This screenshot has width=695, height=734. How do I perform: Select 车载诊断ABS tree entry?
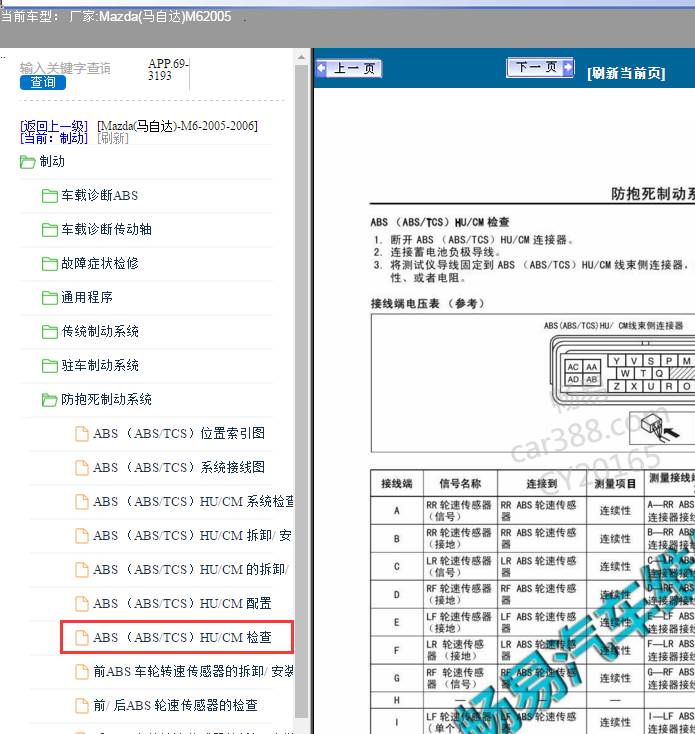100,196
